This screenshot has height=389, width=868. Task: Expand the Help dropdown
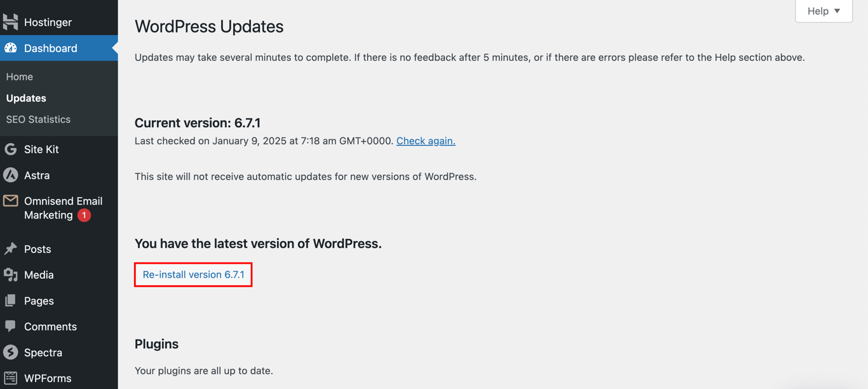[823, 11]
